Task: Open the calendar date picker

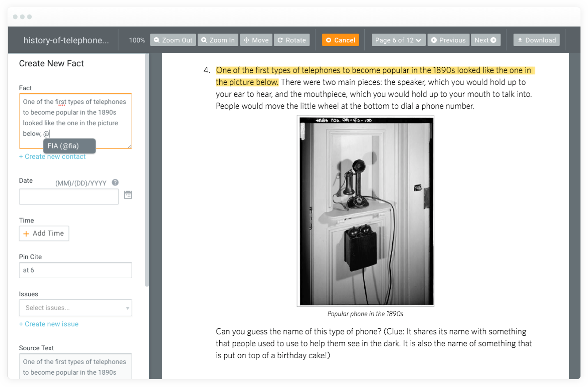Action: (128, 195)
